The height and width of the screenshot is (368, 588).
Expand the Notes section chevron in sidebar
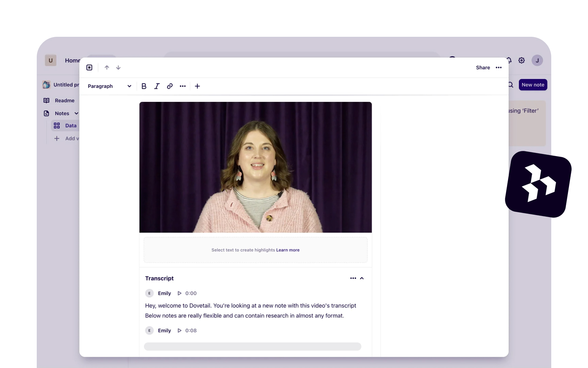(76, 113)
